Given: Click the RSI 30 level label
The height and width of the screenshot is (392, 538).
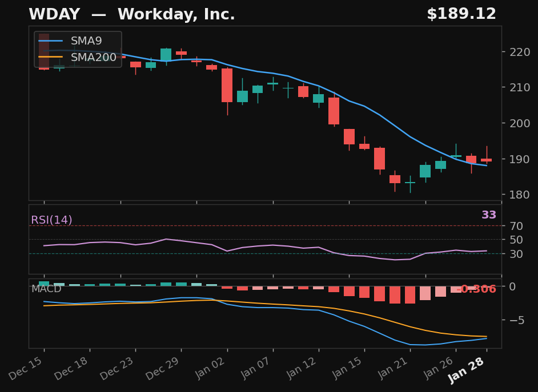Looking at the screenshot, I should [516, 254].
